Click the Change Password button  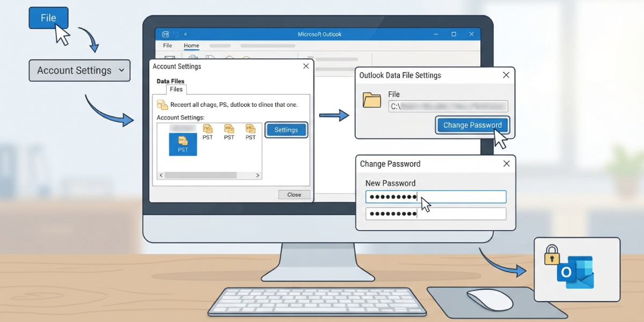click(x=472, y=125)
